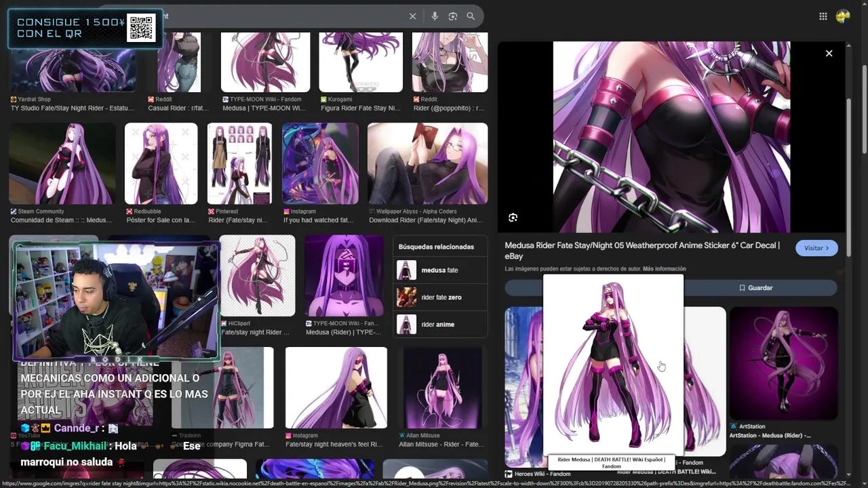
Task: Open search by image lens icon
Action: tap(453, 16)
